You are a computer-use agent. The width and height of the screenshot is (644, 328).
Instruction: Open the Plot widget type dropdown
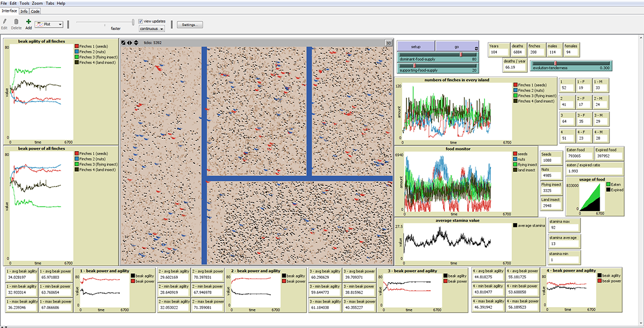click(49, 25)
